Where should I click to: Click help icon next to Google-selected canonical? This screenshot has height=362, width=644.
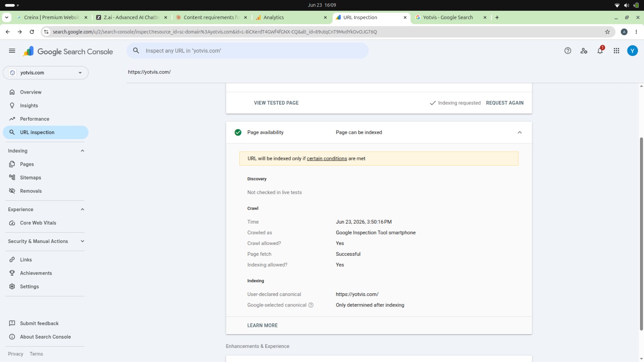coord(311,305)
